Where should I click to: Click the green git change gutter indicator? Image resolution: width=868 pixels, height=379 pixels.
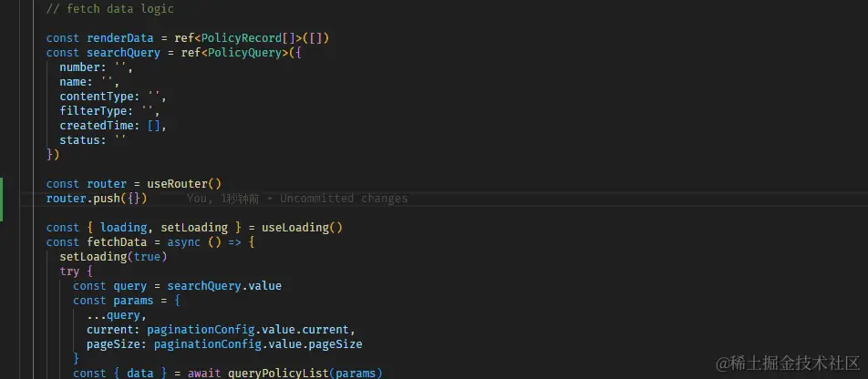point(2,200)
